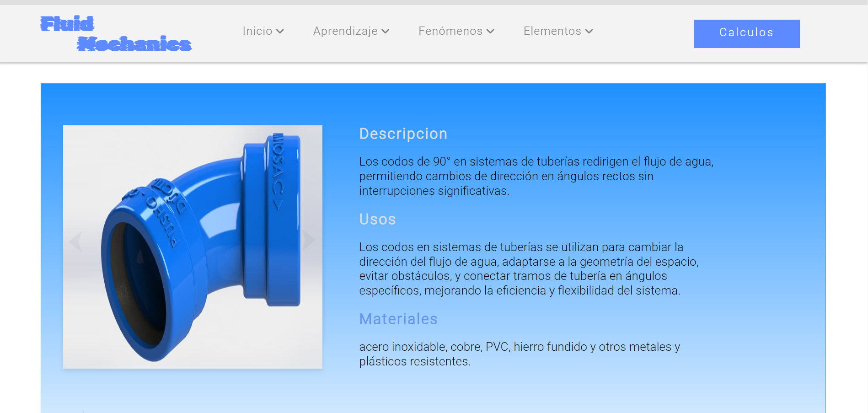The image size is (868, 413).
Task: Click the Fluid Mechanics logo
Action: (x=116, y=33)
